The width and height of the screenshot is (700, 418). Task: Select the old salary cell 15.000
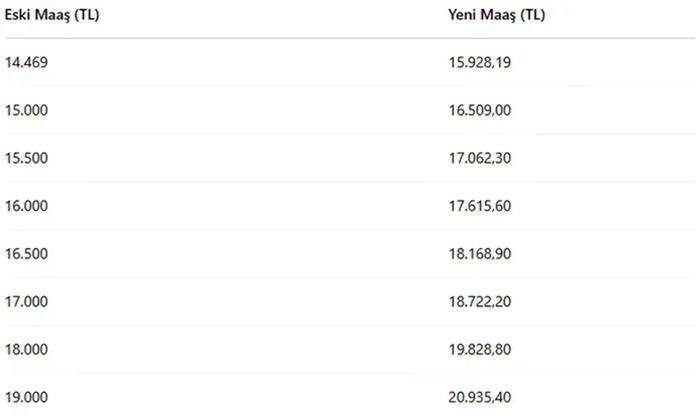26,110
